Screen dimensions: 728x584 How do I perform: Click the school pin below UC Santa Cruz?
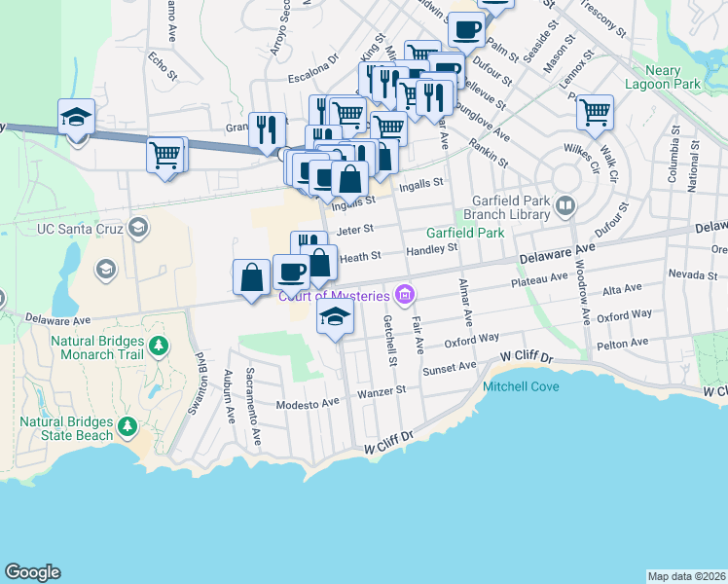point(106,270)
